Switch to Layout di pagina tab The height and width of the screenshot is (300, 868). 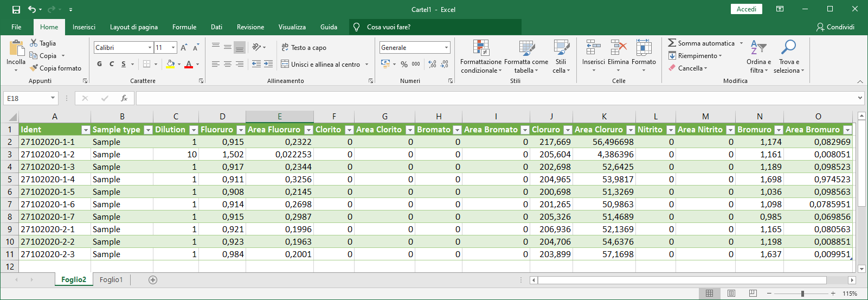pos(134,27)
